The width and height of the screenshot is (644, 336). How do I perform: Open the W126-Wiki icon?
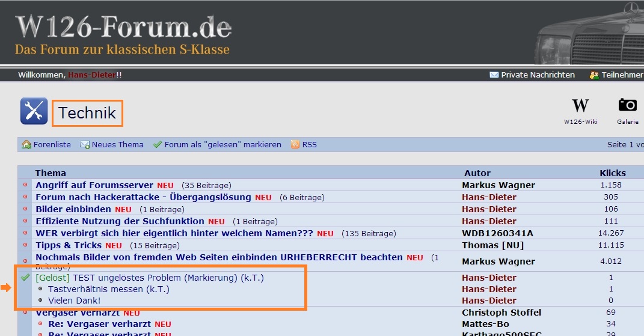pos(580,106)
